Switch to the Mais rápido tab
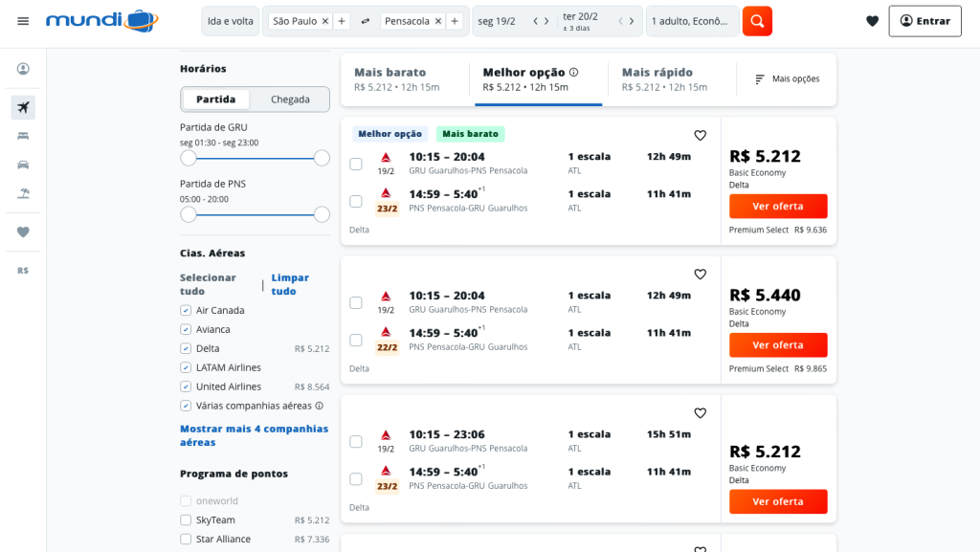The height and width of the screenshot is (552, 980). click(664, 79)
